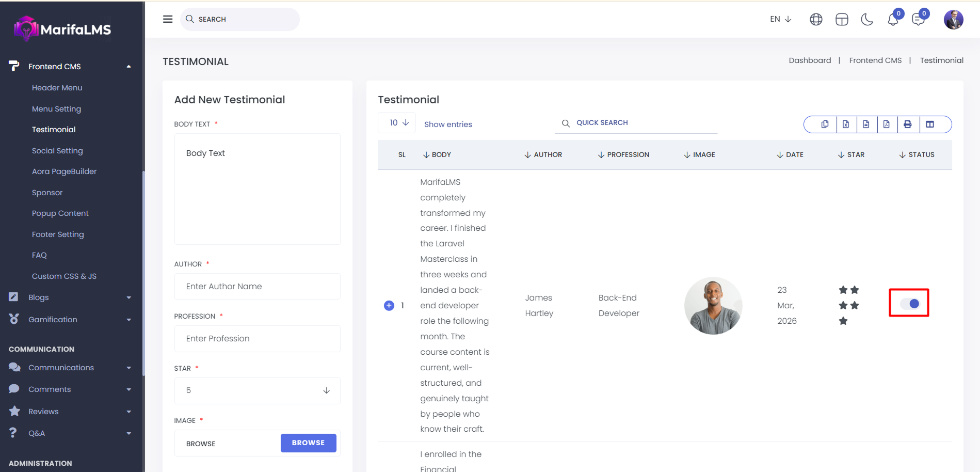Go to Footer Setting menu item
The width and height of the screenshot is (980, 472).
[58, 234]
